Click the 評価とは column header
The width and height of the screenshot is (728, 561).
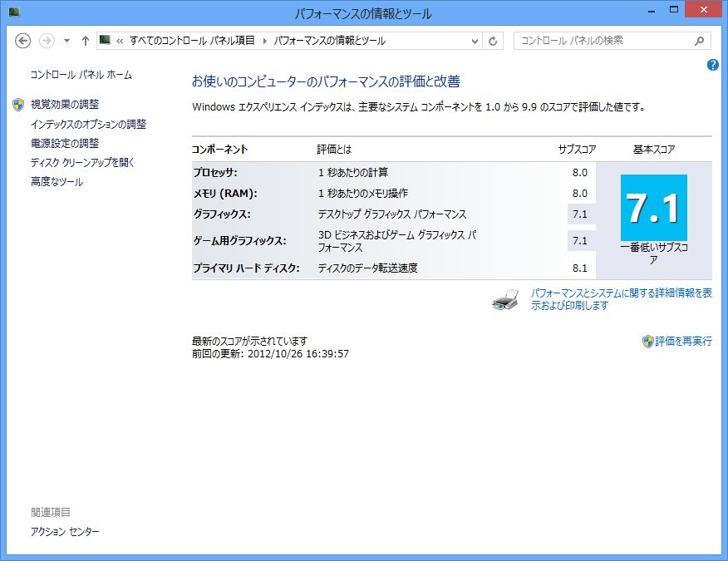tap(334, 150)
